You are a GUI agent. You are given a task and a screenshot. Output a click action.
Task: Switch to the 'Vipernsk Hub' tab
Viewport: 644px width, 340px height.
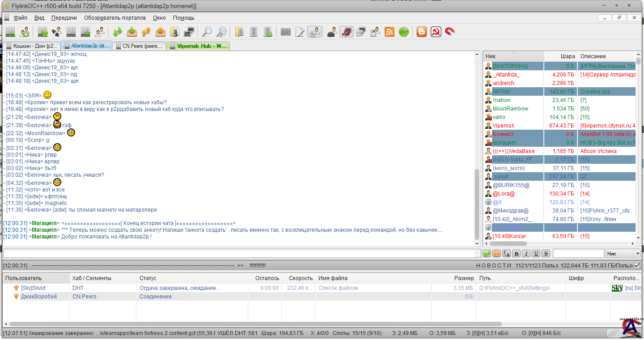coord(198,46)
